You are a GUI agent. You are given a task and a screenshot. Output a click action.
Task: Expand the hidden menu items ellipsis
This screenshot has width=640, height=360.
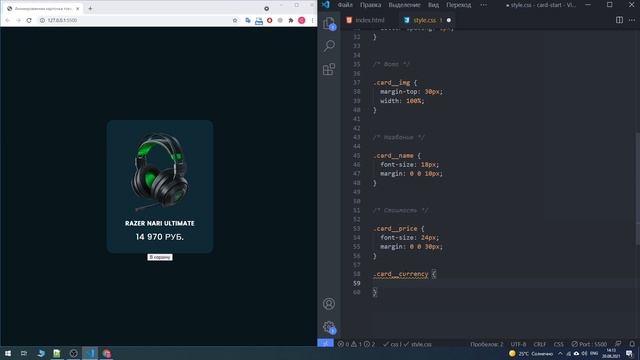point(484,5)
